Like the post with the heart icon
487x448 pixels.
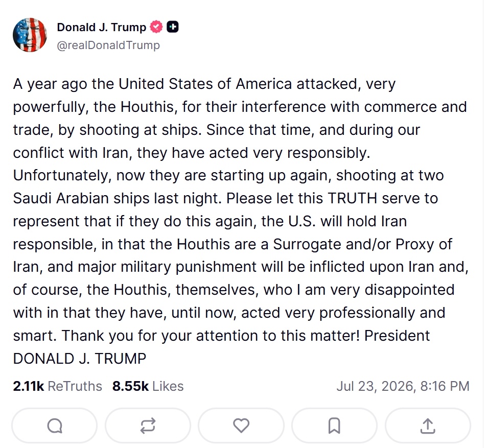click(241, 426)
